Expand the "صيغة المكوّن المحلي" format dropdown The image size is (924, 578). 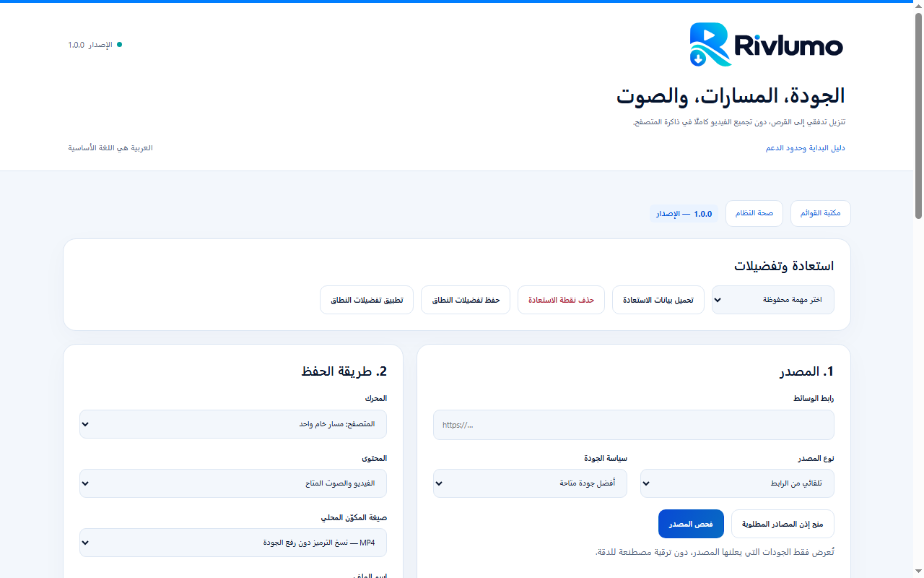[x=233, y=543]
